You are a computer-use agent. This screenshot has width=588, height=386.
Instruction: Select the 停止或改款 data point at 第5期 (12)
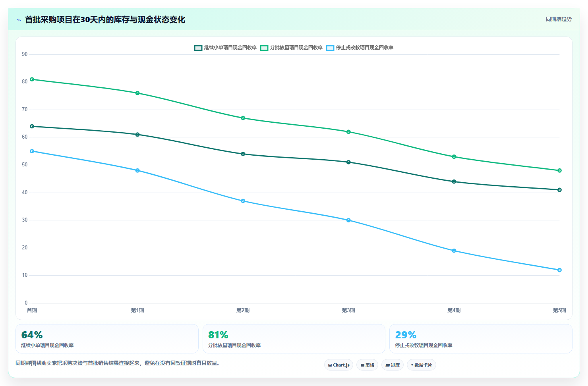pyautogui.click(x=559, y=270)
